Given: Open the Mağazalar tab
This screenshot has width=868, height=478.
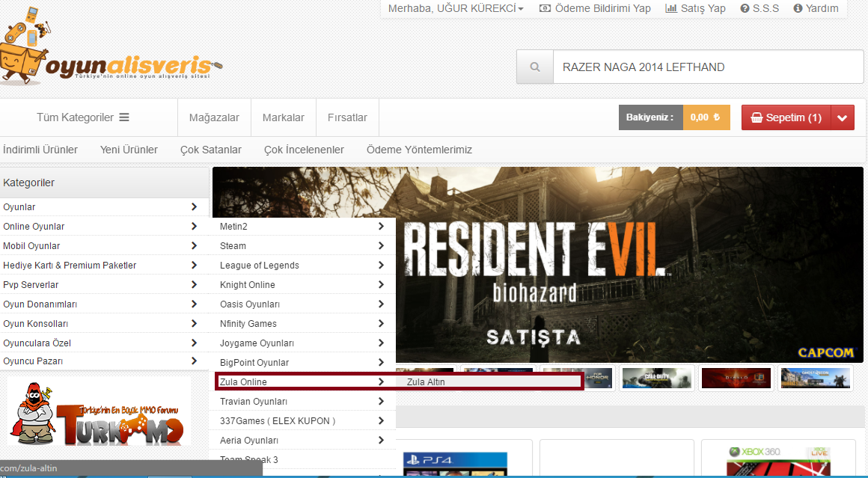Looking at the screenshot, I should 214,117.
